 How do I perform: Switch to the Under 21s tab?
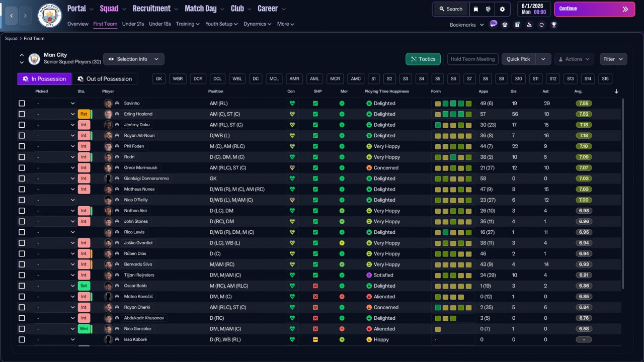(x=133, y=24)
